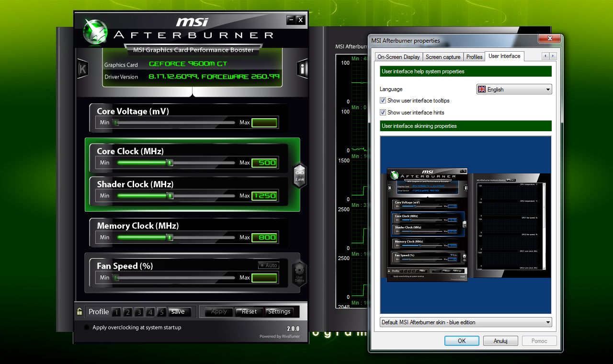The height and width of the screenshot is (364, 613).
Task: Select profile slot 2
Action: [127, 312]
